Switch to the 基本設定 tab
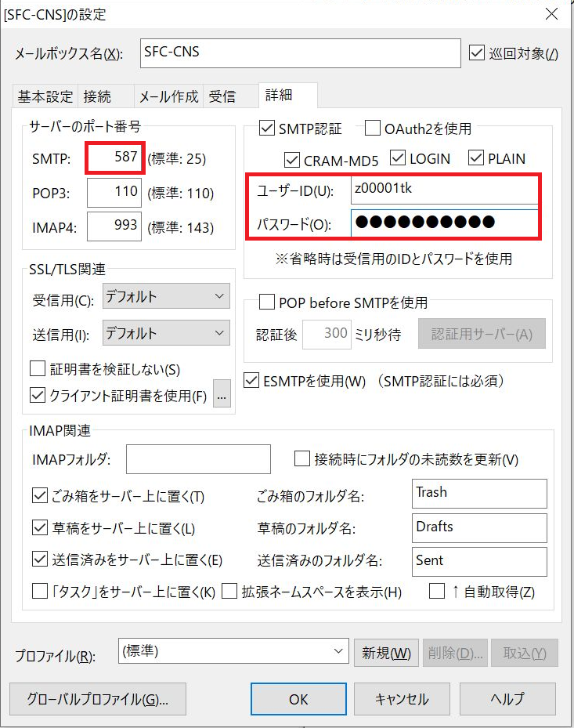 (x=45, y=96)
